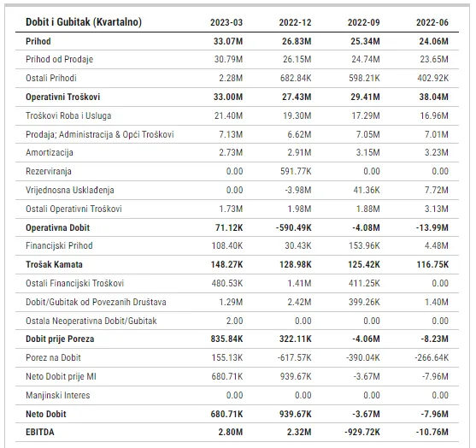This screenshot has height=448, width=476.
Task: Click the Financijski Prihod label
Action: (x=59, y=245)
